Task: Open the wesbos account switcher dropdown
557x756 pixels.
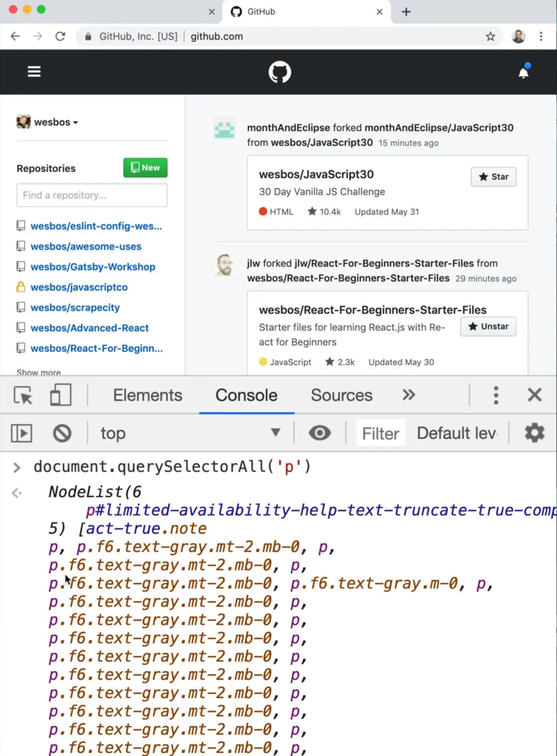Action: tap(48, 122)
